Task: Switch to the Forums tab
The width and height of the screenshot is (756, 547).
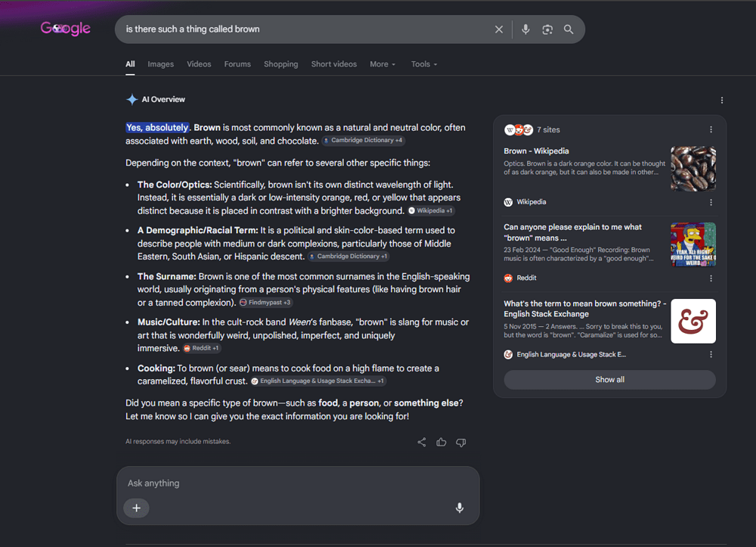Action: tap(237, 64)
